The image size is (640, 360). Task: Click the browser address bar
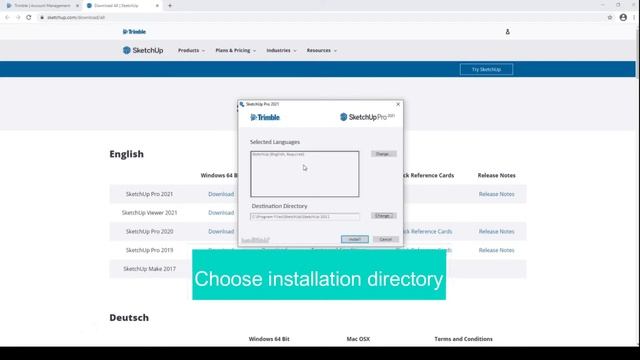(x=318, y=18)
